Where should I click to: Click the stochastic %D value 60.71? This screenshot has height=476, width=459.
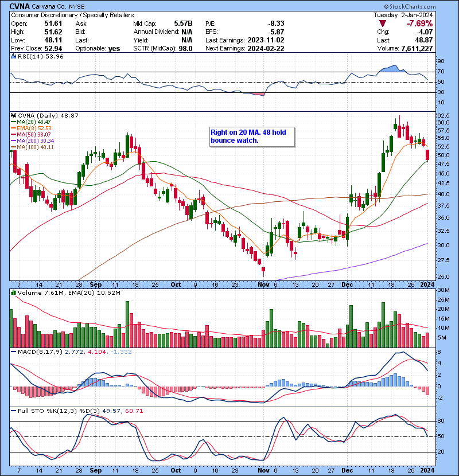134,411
